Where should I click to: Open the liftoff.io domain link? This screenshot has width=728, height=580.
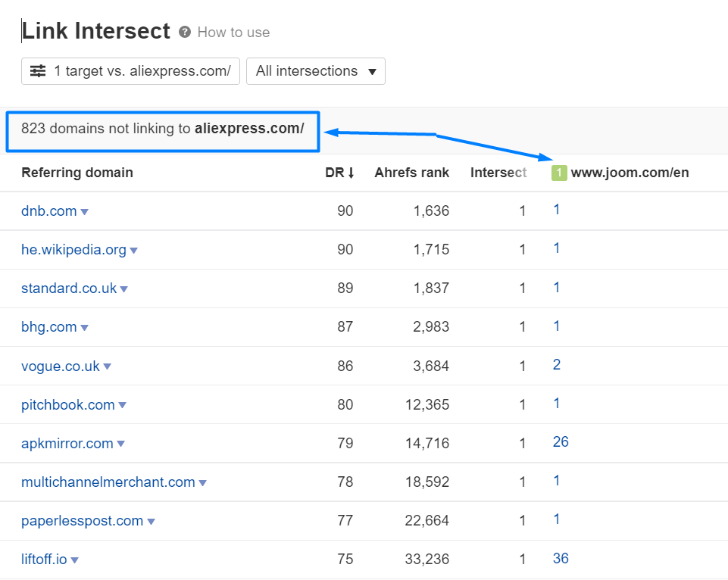click(x=44, y=559)
